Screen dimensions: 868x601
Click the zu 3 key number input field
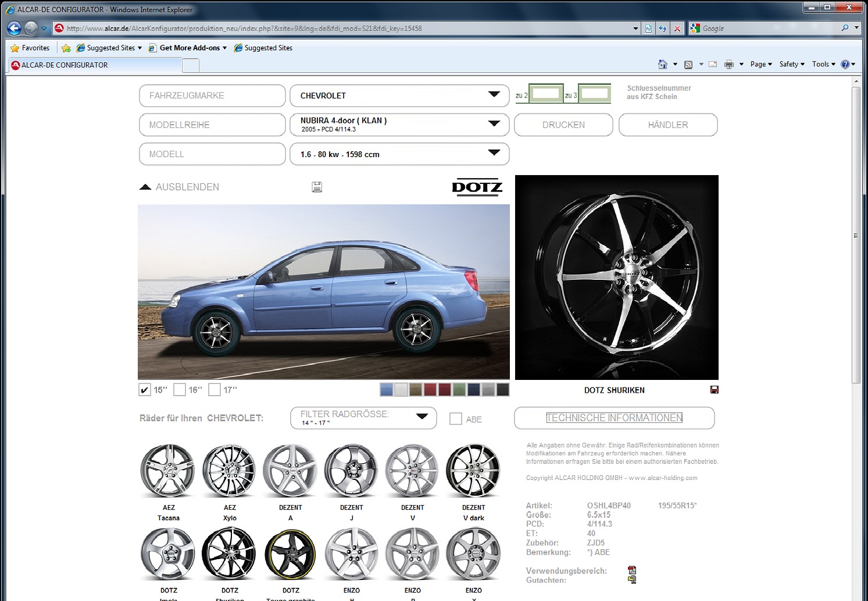(x=594, y=93)
